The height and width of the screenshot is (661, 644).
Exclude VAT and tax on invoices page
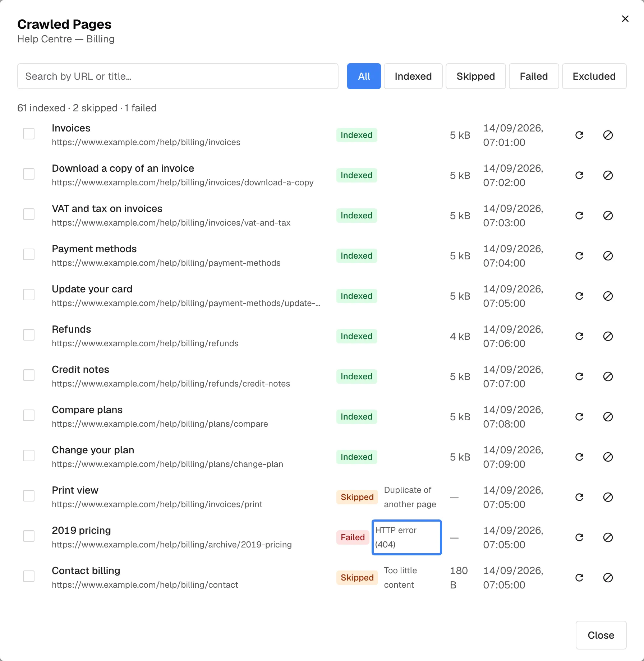(608, 216)
